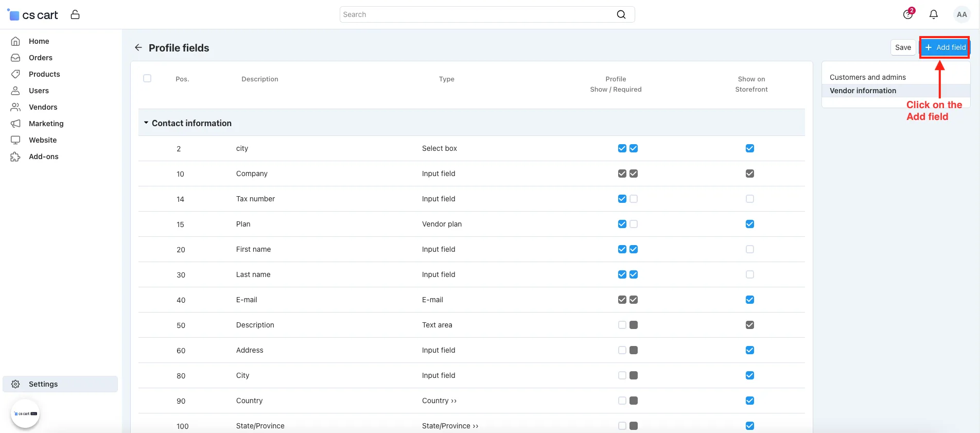Click the search magnifier icon

pyautogui.click(x=621, y=14)
